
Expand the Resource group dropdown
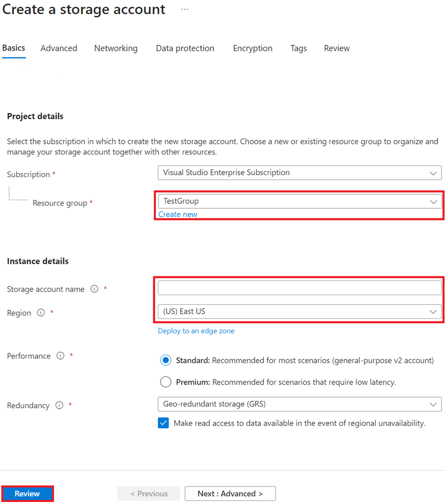click(x=300, y=201)
